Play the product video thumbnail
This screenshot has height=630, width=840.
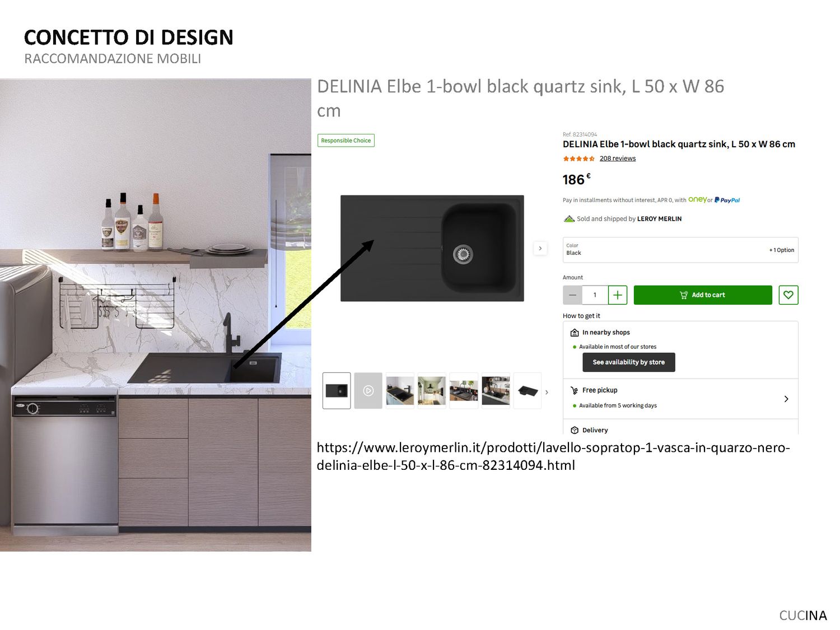click(368, 390)
